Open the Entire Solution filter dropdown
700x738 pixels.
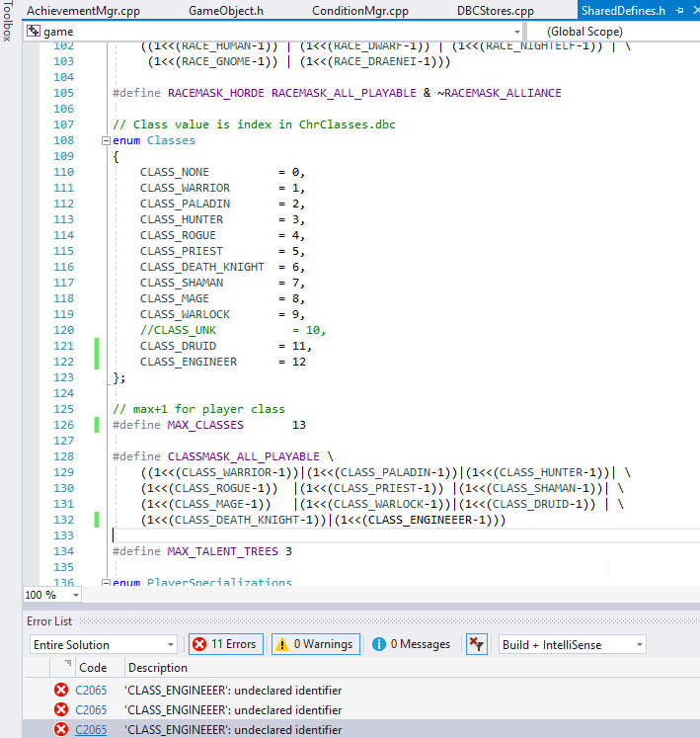(103, 645)
